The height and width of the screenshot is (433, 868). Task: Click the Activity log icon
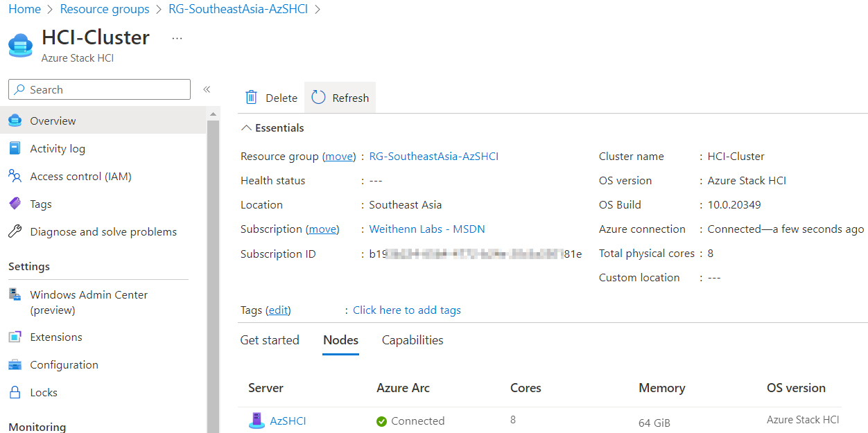15,148
